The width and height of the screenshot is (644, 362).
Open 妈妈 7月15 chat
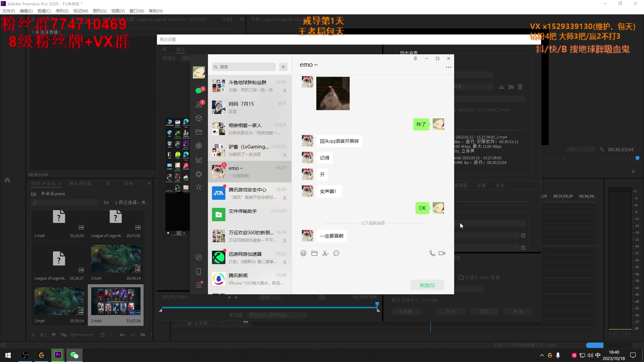(x=250, y=107)
